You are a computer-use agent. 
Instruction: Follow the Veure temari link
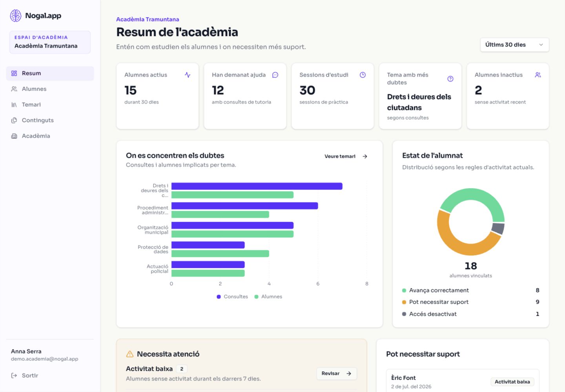tap(346, 156)
